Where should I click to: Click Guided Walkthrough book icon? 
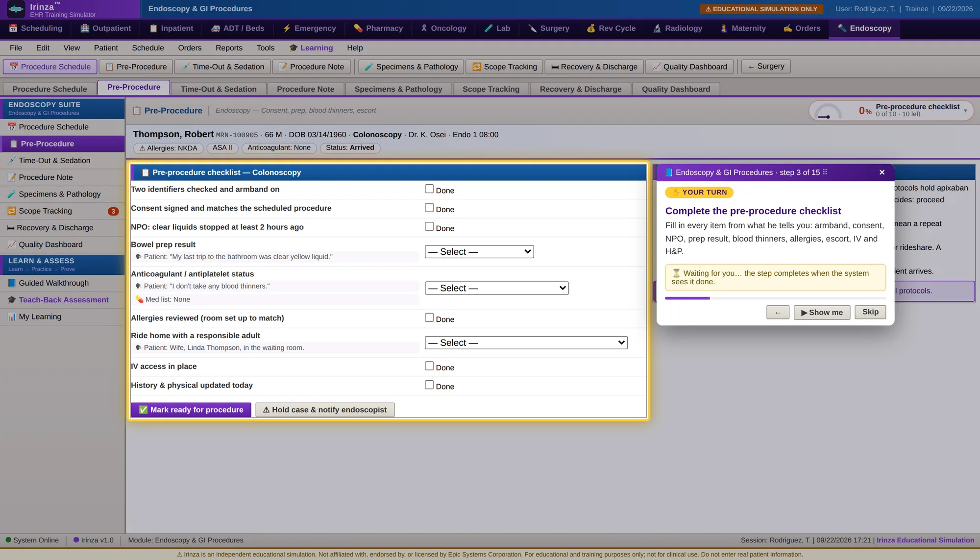tap(12, 283)
